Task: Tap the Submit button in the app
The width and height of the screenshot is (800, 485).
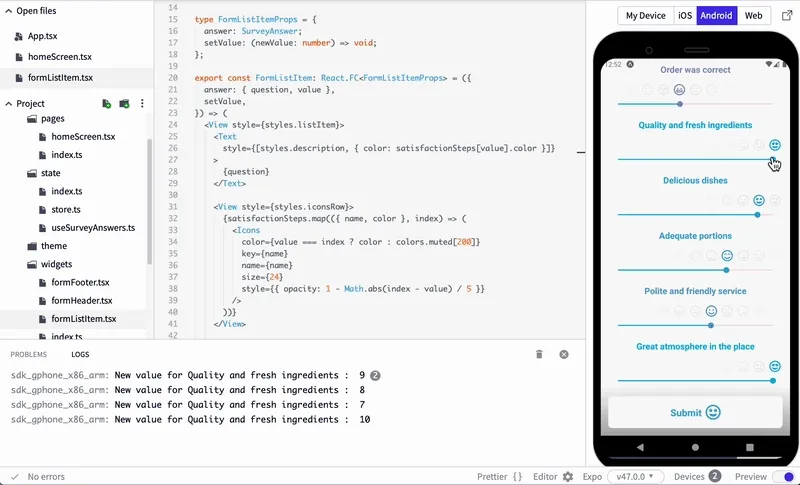Action: point(695,412)
